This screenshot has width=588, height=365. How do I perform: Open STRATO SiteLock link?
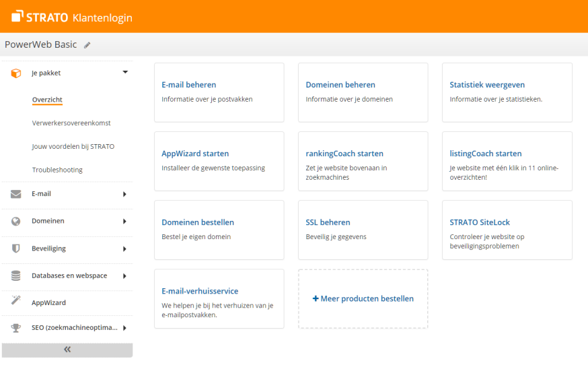pos(480,222)
